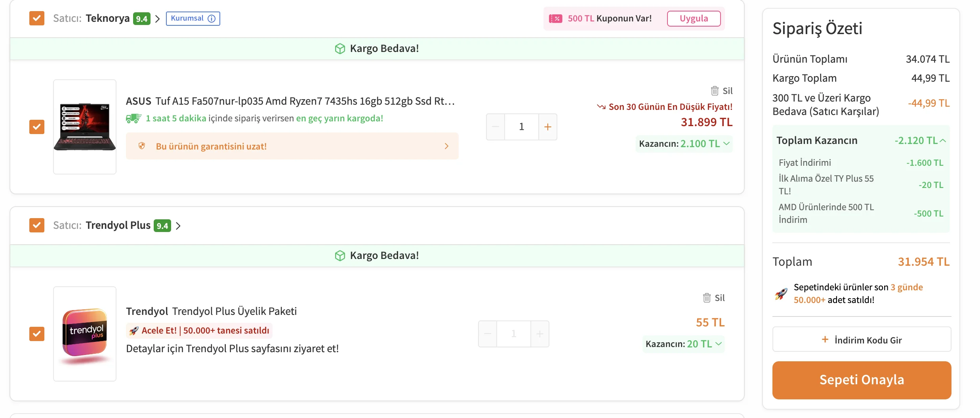Open the Trendyol Plus package thumbnail
The height and width of the screenshot is (418, 980).
pos(85,334)
